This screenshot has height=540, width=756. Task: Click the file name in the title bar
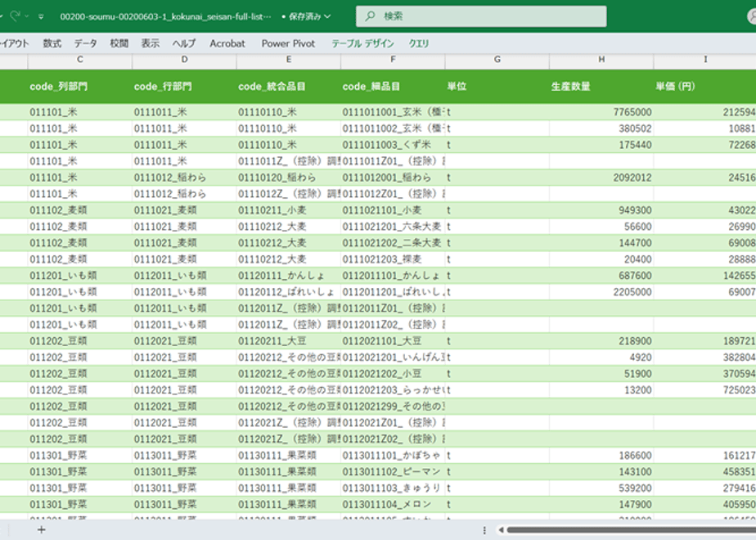pyautogui.click(x=165, y=16)
